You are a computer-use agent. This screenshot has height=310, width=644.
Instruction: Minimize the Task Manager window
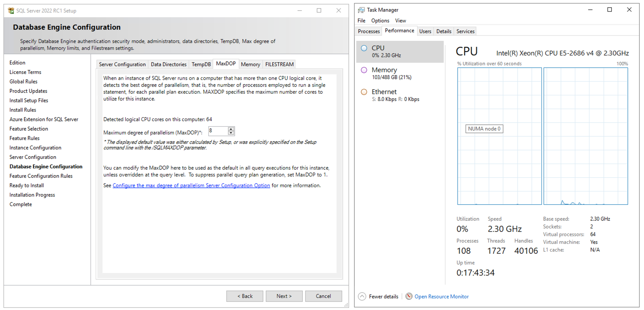coord(590,10)
